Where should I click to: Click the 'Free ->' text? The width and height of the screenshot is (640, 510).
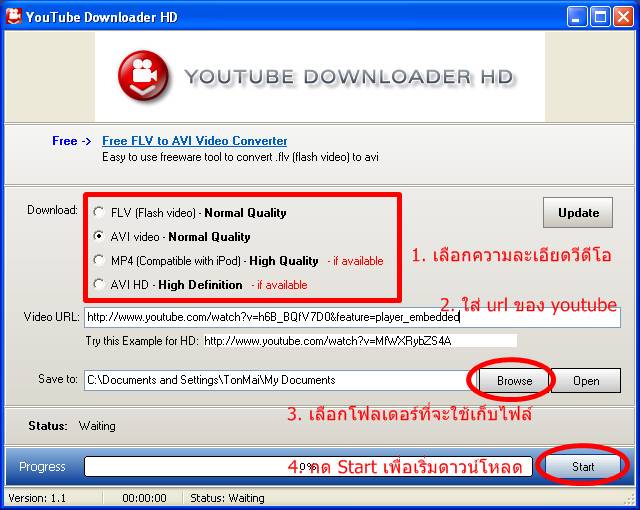tap(71, 141)
